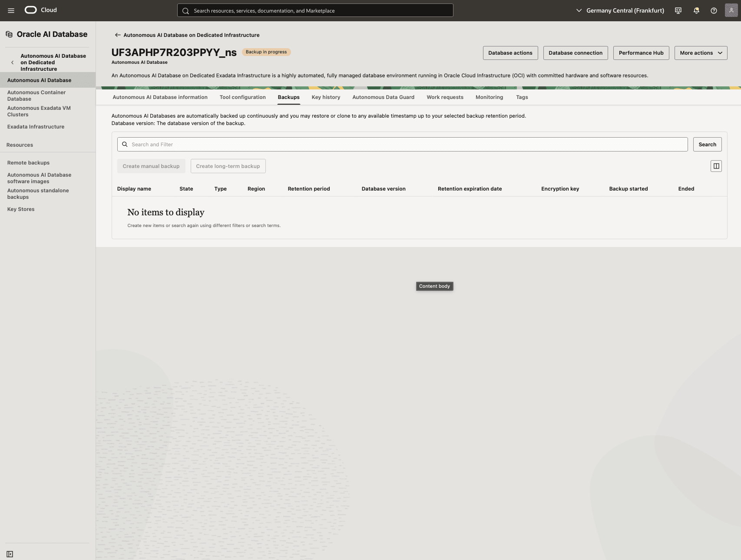Expand the More actions dropdown
The image size is (741, 560).
(701, 53)
